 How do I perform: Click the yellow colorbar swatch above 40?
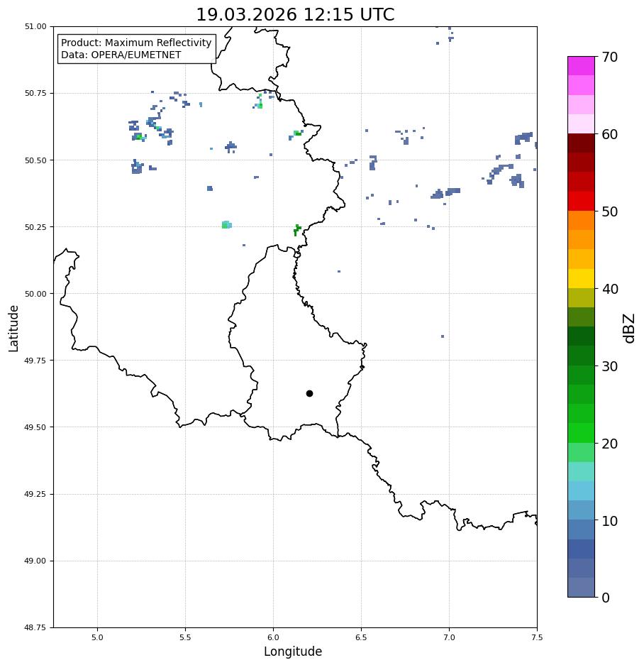pos(582,279)
